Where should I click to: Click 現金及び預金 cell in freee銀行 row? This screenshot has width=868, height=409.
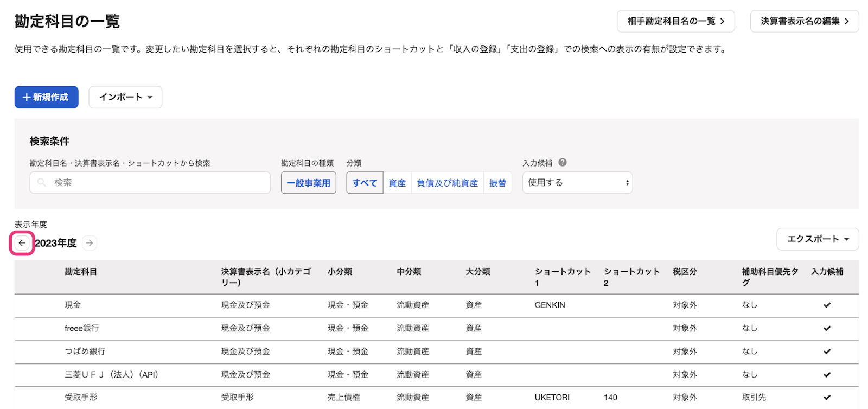click(246, 328)
